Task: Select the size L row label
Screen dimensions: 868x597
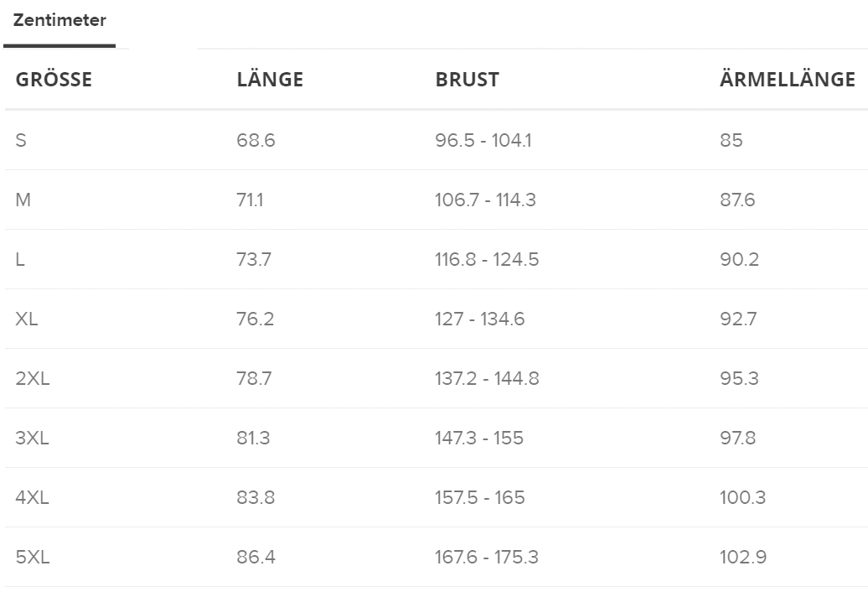Action: 20,259
